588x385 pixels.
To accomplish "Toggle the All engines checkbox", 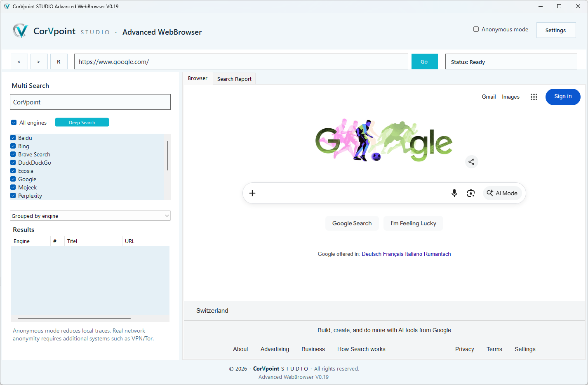I will [x=14, y=123].
